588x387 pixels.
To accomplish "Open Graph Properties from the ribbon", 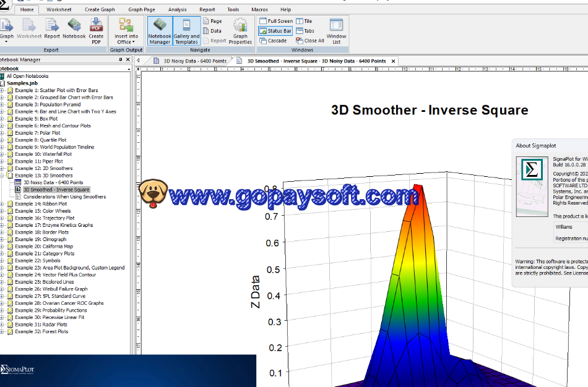I will [240, 32].
